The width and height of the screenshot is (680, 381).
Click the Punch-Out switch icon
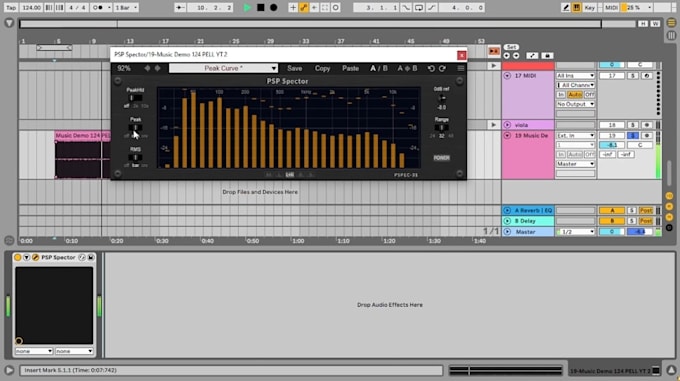(432, 7)
